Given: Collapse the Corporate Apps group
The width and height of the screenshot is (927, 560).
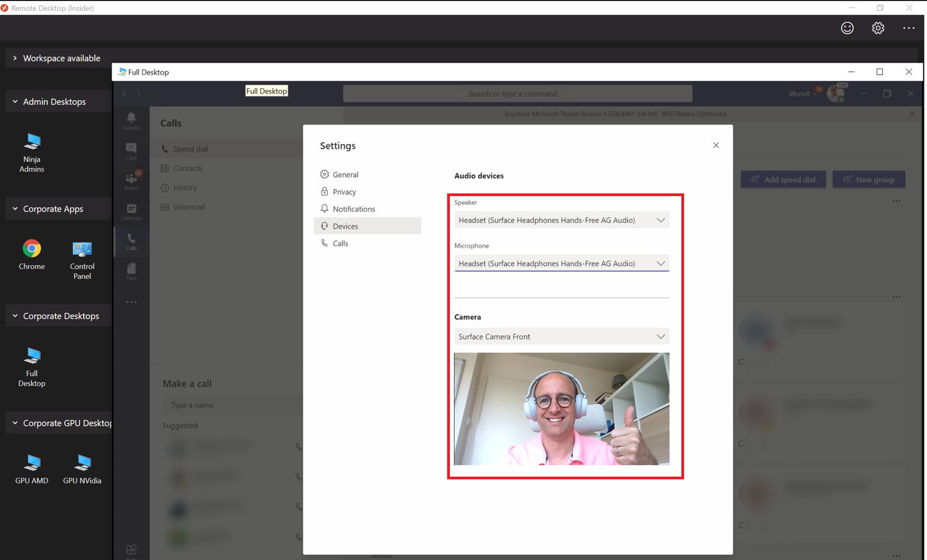Looking at the screenshot, I should [15, 209].
